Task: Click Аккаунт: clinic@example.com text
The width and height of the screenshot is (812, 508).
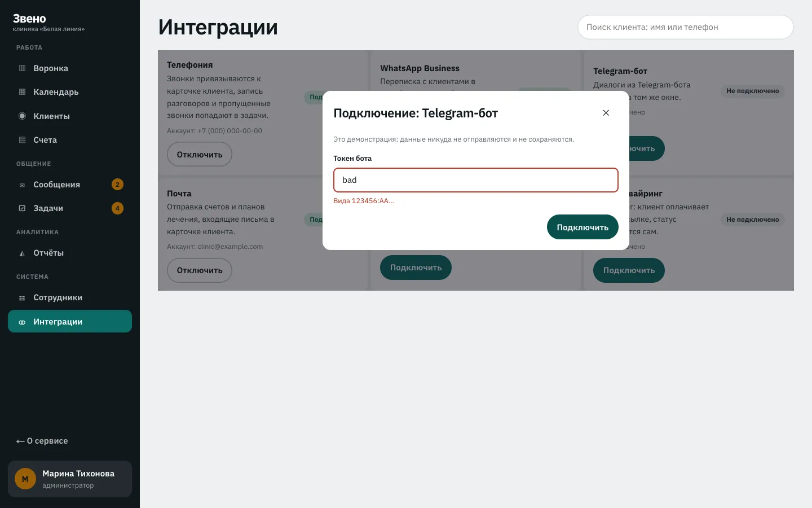Action: pyautogui.click(x=215, y=247)
